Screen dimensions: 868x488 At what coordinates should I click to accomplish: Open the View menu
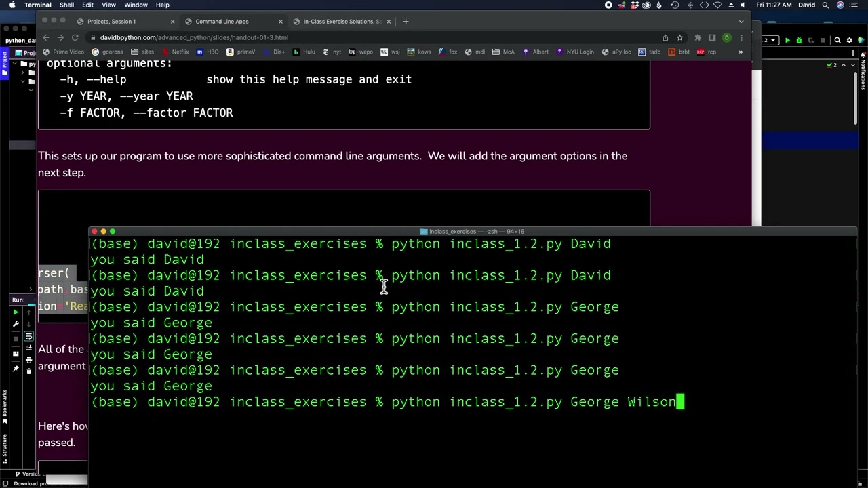108,5
